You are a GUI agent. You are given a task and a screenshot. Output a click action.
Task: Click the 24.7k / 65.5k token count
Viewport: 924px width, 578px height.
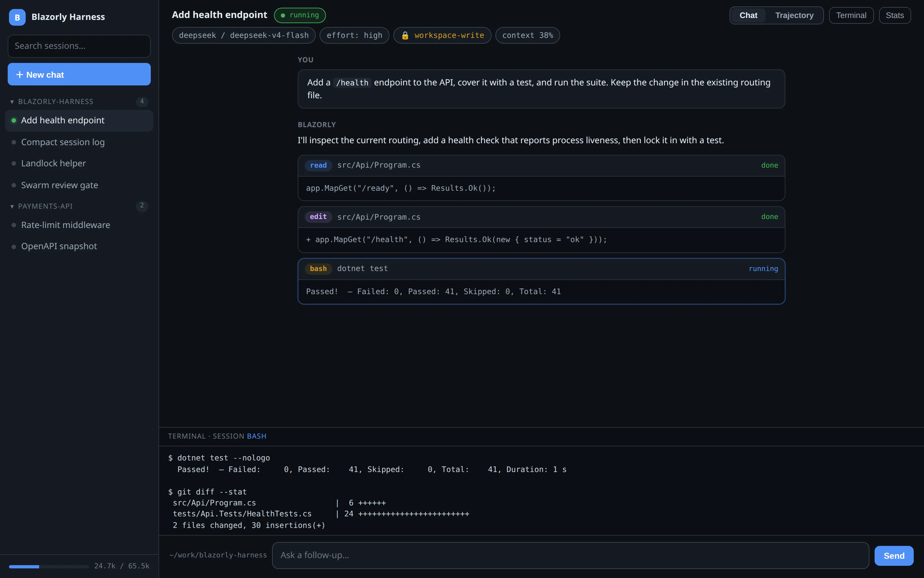tap(122, 566)
